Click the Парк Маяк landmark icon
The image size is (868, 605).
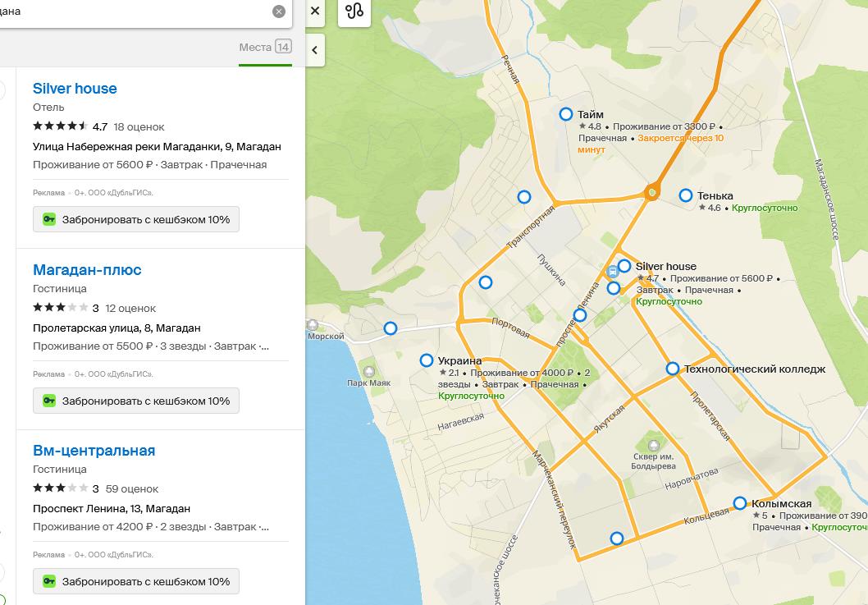point(368,371)
